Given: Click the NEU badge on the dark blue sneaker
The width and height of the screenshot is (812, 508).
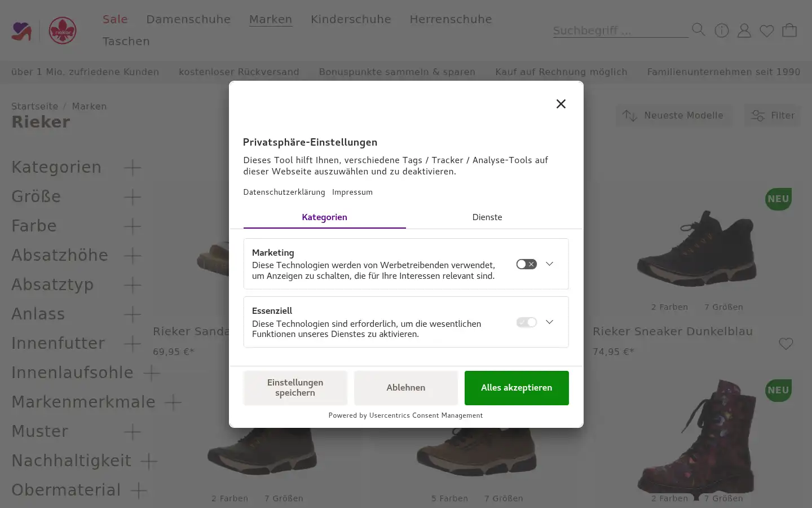Looking at the screenshot, I should tap(779, 199).
